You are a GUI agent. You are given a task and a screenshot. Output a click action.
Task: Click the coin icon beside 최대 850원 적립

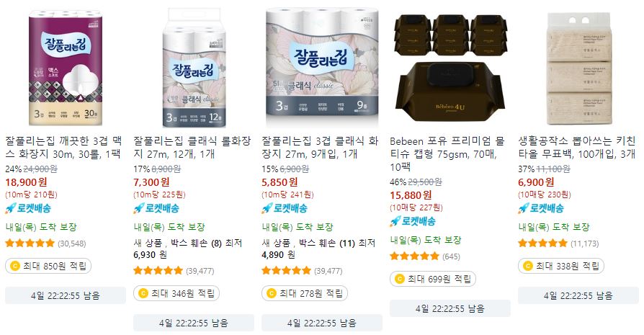(x=15, y=266)
